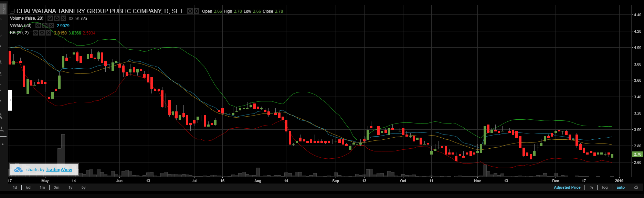Viewport: 644px width, 198px height.
Task: Collapse the chart legend with the minus box
Action: [12, 11]
